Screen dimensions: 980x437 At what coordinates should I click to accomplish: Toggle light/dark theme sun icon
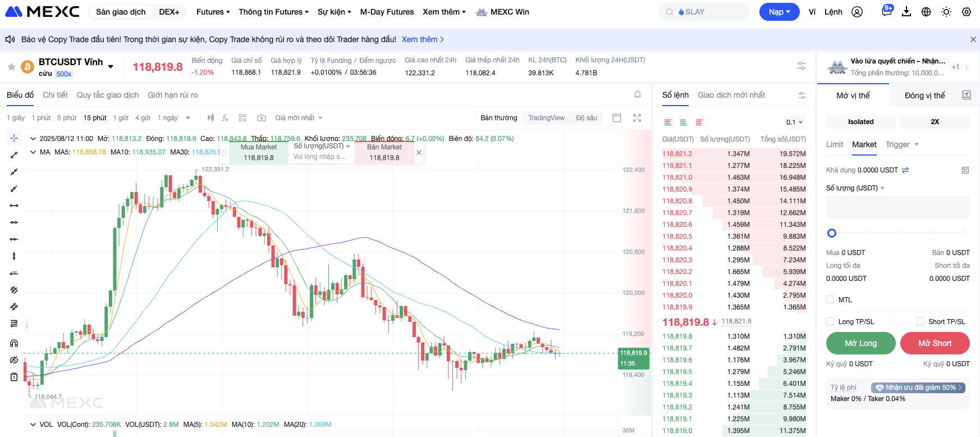click(946, 12)
